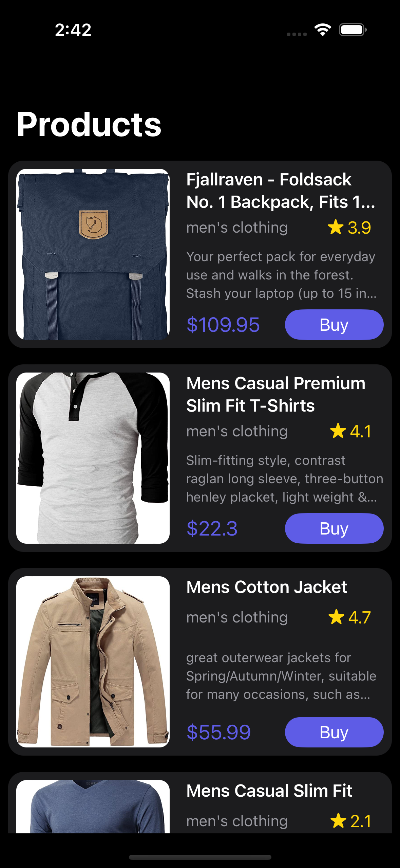Open the raglan henley shirt image
The image size is (400, 868).
point(93,458)
